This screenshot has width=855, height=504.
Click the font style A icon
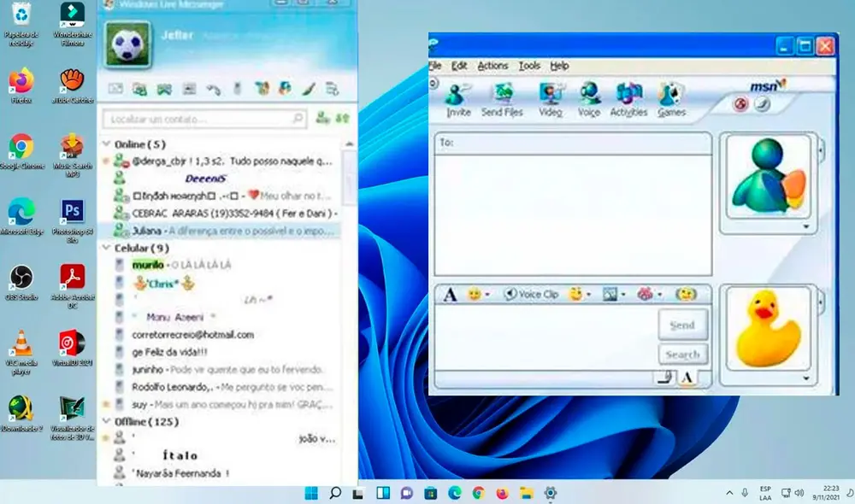pos(451,294)
